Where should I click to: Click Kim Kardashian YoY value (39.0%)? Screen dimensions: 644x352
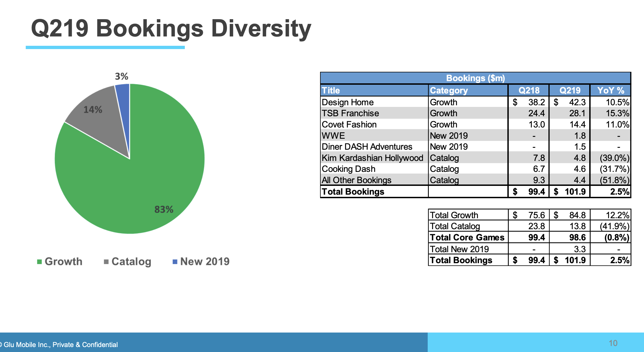pyautogui.click(x=615, y=158)
